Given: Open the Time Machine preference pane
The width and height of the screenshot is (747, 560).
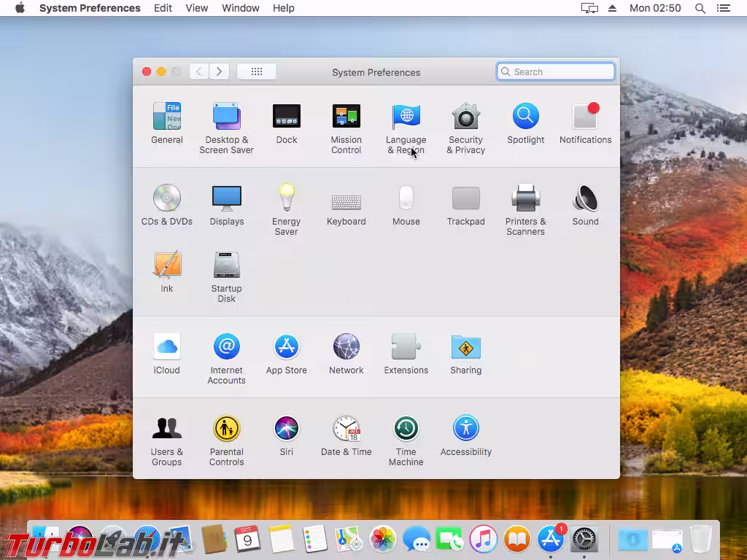Looking at the screenshot, I should point(406,429).
